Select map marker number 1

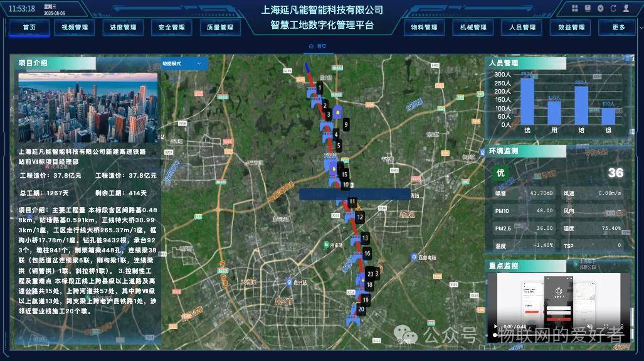320,87
